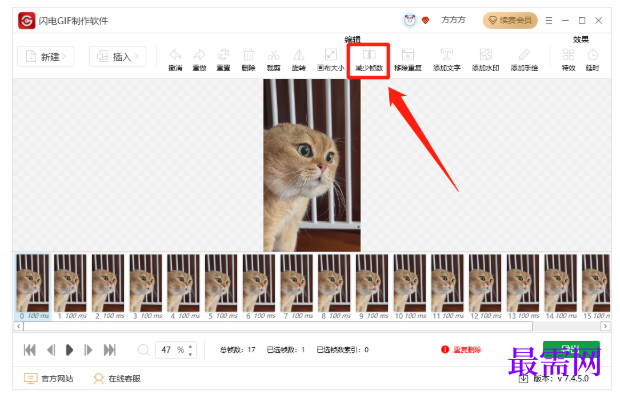Click the Remove duplicates (移除重复) tool
The height and width of the screenshot is (393, 620).
click(x=408, y=55)
